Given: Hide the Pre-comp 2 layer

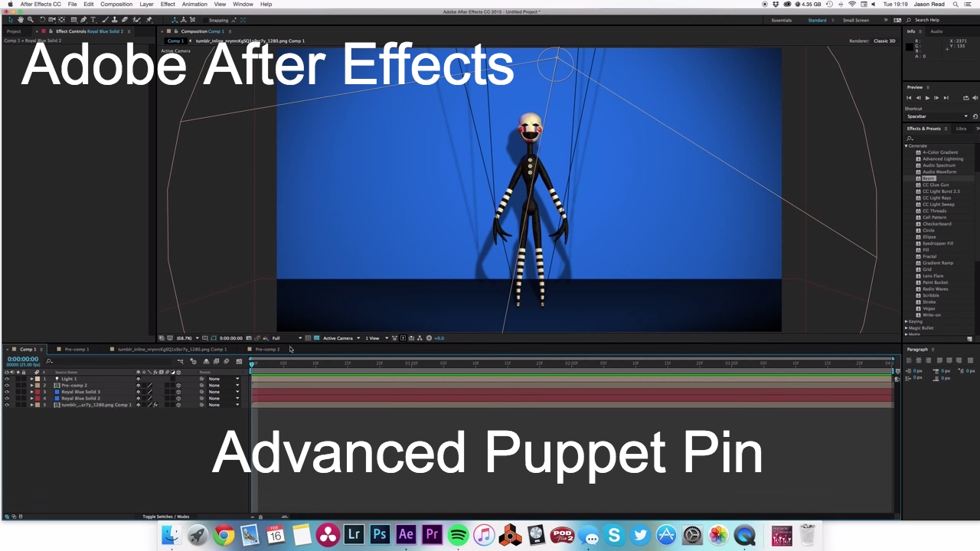Looking at the screenshot, I should 7,386.
